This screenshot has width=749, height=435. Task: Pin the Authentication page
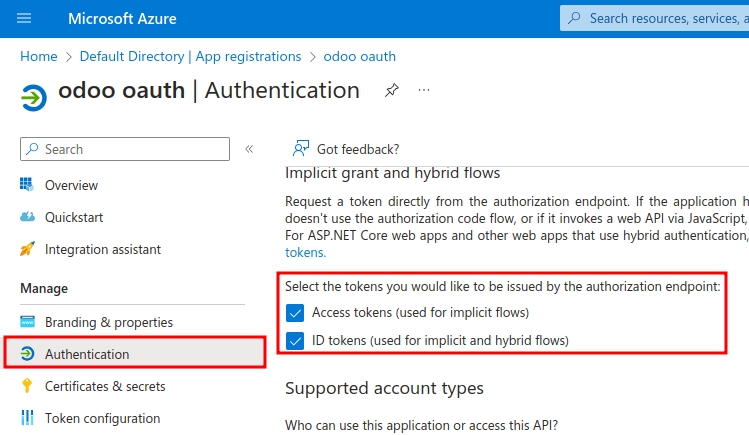[391, 91]
